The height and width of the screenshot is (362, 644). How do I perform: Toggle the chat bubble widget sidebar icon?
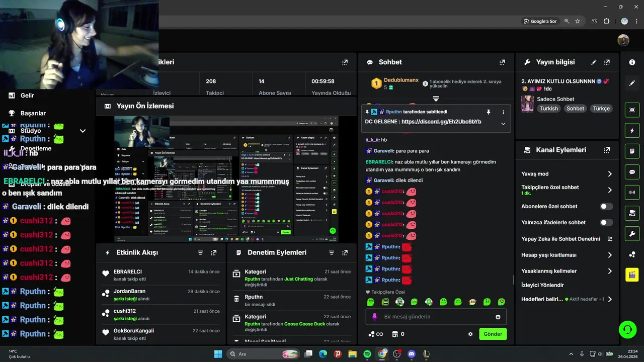[632, 172]
